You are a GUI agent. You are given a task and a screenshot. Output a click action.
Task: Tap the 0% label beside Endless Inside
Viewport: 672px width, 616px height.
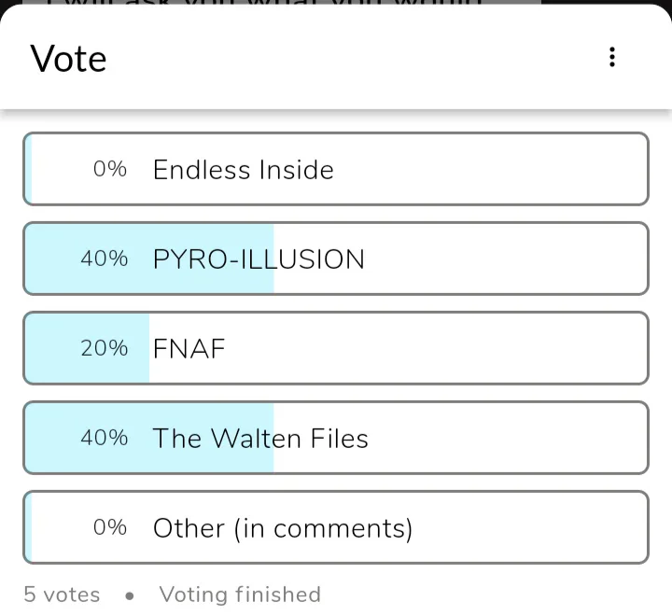(x=110, y=169)
